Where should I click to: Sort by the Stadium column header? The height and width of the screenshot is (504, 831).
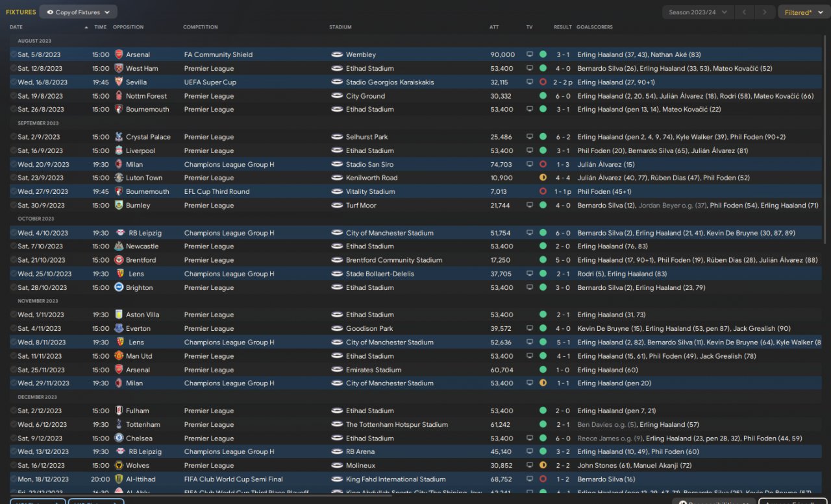point(340,27)
